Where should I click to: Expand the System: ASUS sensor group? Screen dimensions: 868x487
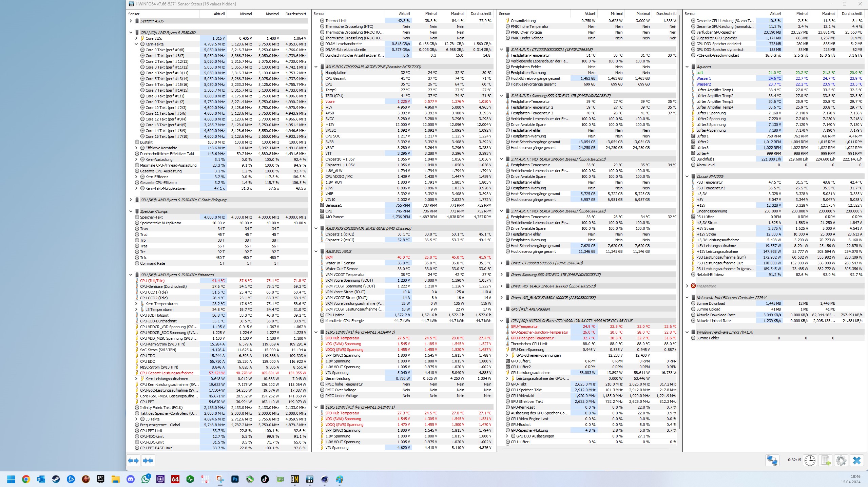click(x=131, y=21)
